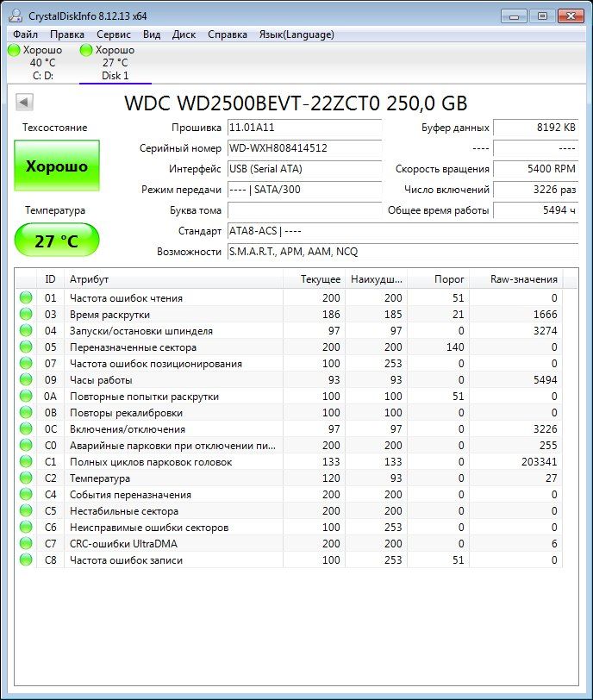Screen dimensions: 593x700
Task: Click status icon of attribute C7 CRC errors
Action: pyautogui.click(x=26, y=543)
